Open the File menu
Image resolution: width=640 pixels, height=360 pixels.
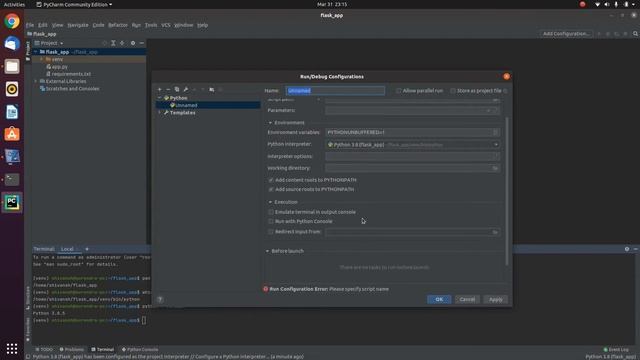[30, 25]
